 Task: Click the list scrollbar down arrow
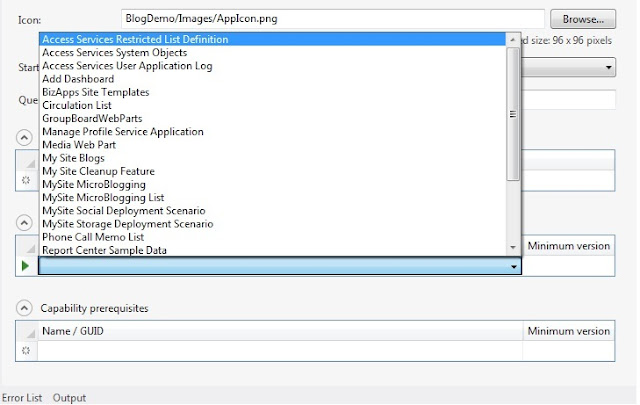point(513,247)
